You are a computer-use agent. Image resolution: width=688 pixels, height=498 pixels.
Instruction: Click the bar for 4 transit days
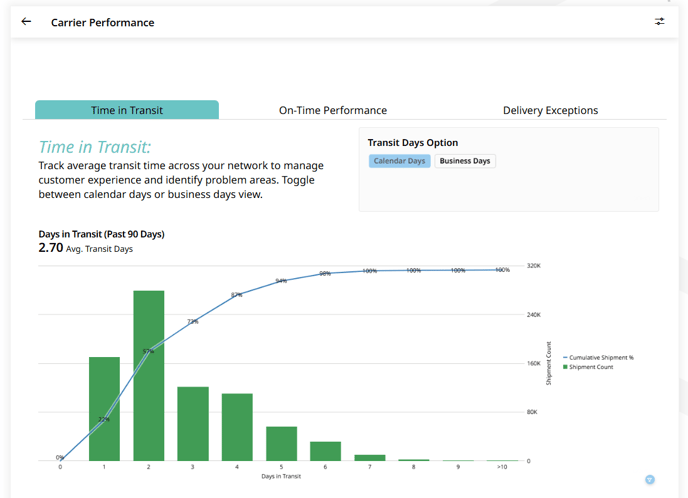coord(237,426)
